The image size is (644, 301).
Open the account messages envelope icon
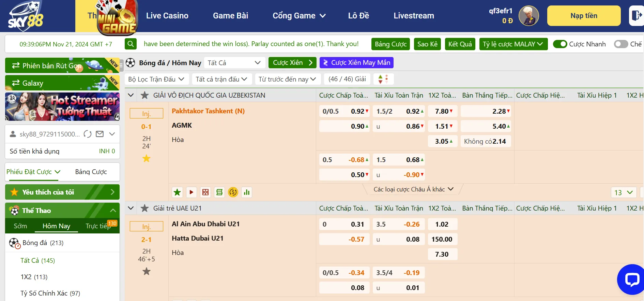[x=100, y=134]
